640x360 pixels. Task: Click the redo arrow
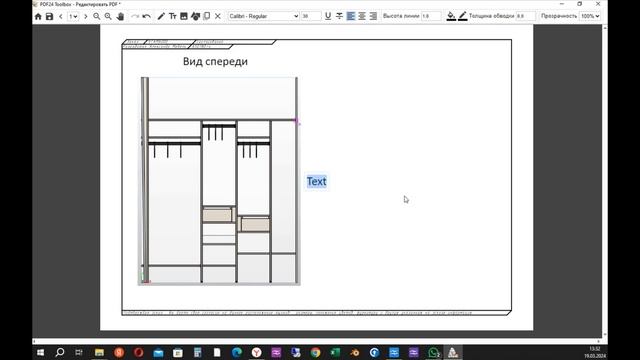[x=135, y=16]
